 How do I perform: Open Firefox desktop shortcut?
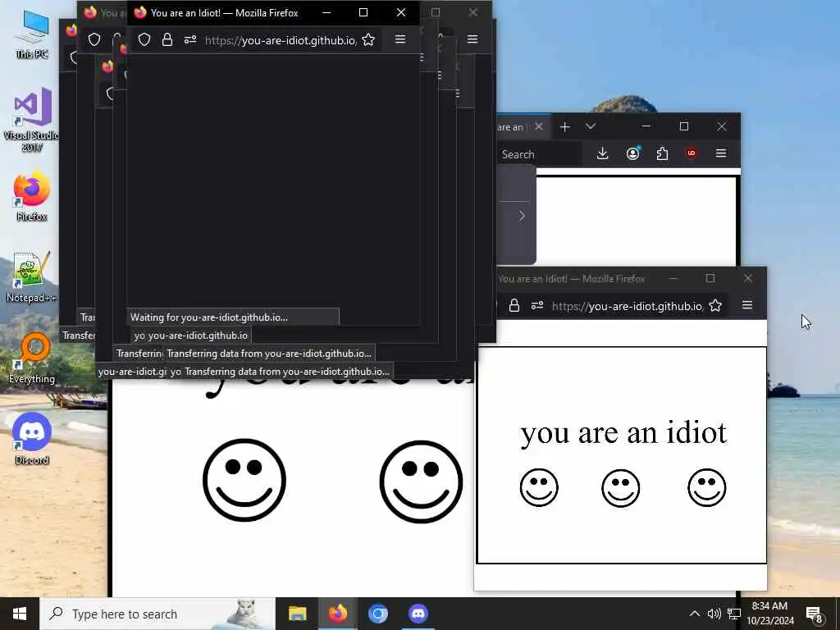click(x=32, y=196)
